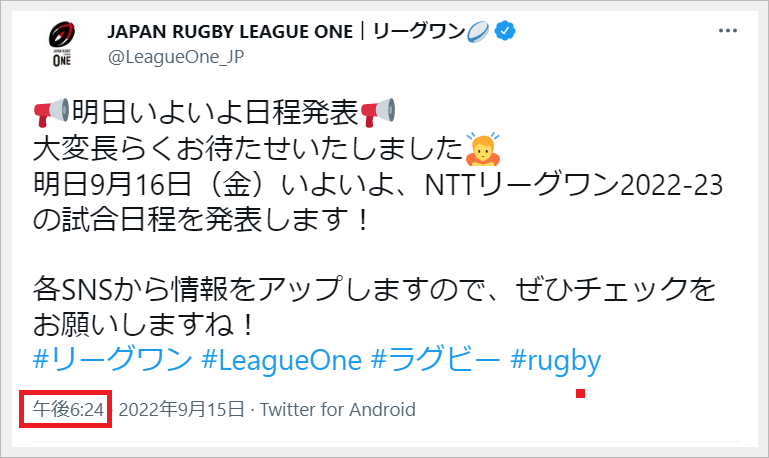769x458 pixels.
Task: Click the 明日いよいよ日程発表 headline text
Action: click(216, 111)
